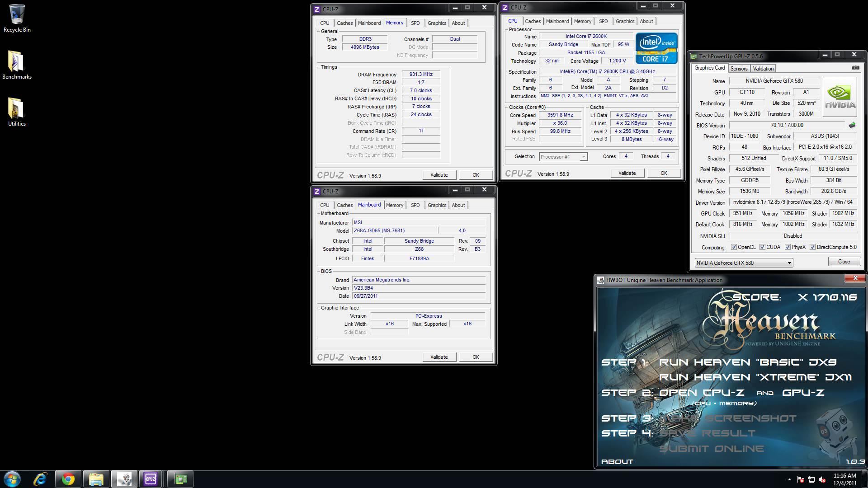
Task: Toggle the OpenCL checkbox
Action: pos(734,247)
